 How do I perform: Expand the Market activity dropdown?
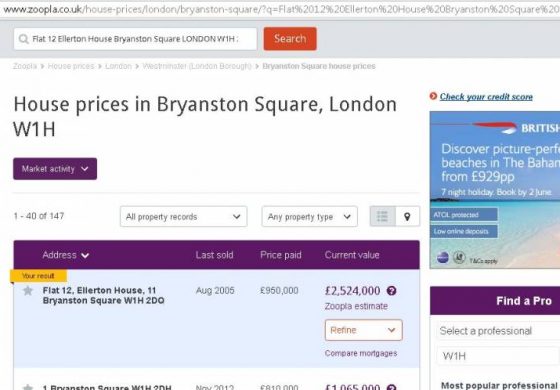pos(55,169)
